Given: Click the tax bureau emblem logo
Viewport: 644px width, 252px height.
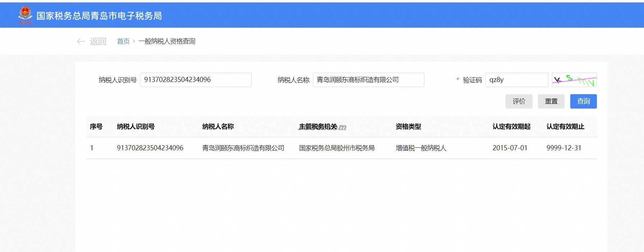Looking at the screenshot, I should pos(25,15).
